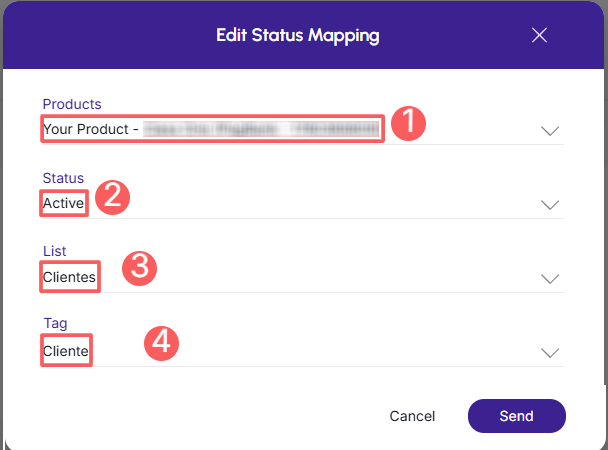Click the 'Clientes' list value
Viewport: 608px width, 450px height.
(69, 277)
